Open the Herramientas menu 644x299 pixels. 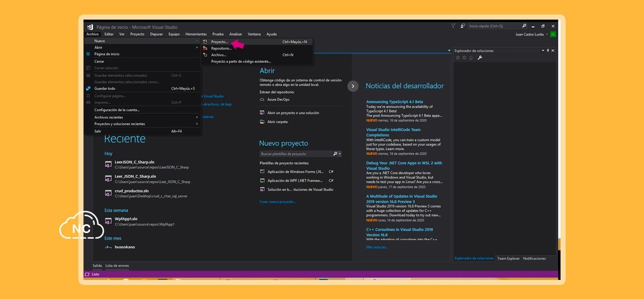click(x=196, y=34)
